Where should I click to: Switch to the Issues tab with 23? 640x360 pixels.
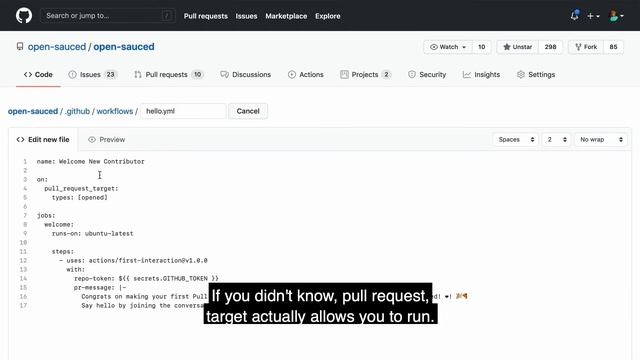[93, 75]
